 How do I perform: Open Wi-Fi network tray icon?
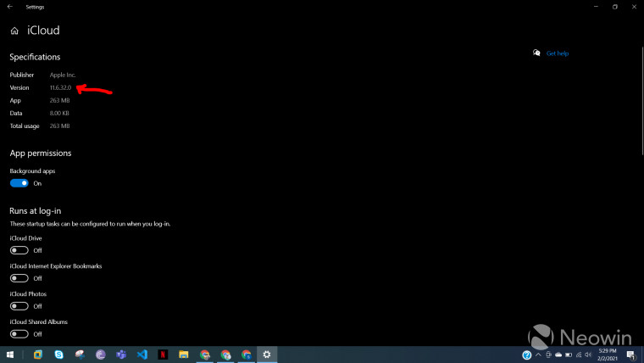coord(579,355)
